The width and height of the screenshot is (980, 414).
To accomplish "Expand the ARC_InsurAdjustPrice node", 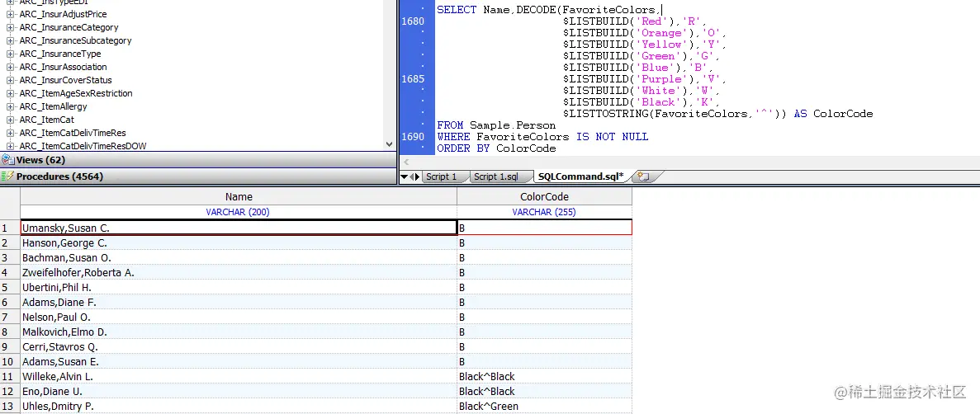I will [x=10, y=14].
